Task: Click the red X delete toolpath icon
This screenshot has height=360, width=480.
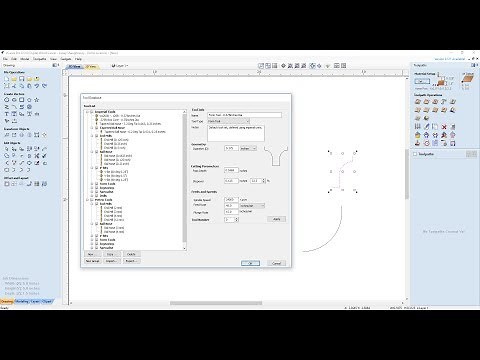Action: (x=444, y=127)
